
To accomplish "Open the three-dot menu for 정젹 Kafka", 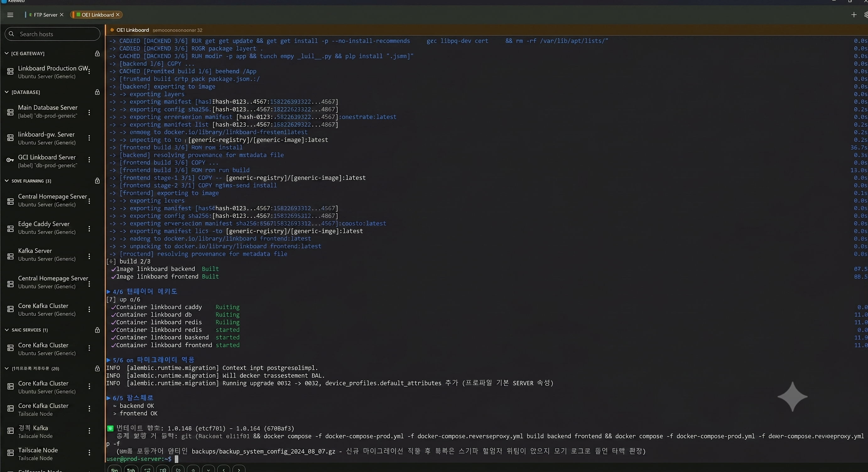I will click(x=89, y=431).
